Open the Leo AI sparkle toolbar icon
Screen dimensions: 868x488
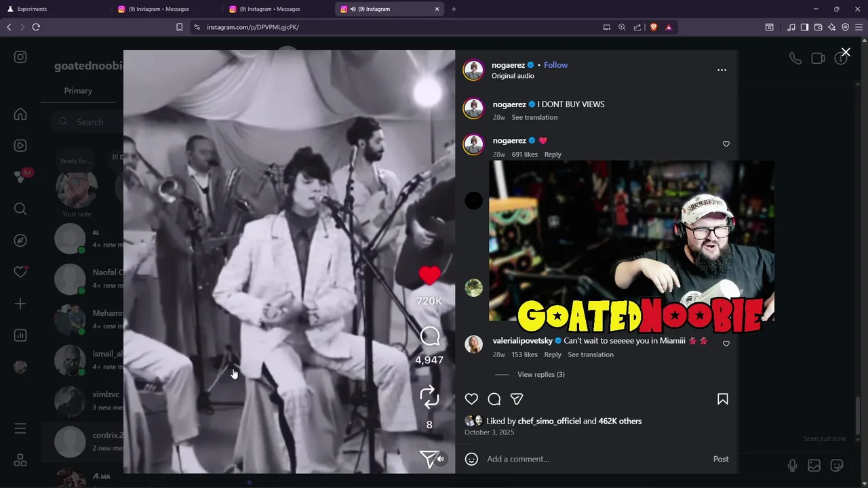pos(831,27)
